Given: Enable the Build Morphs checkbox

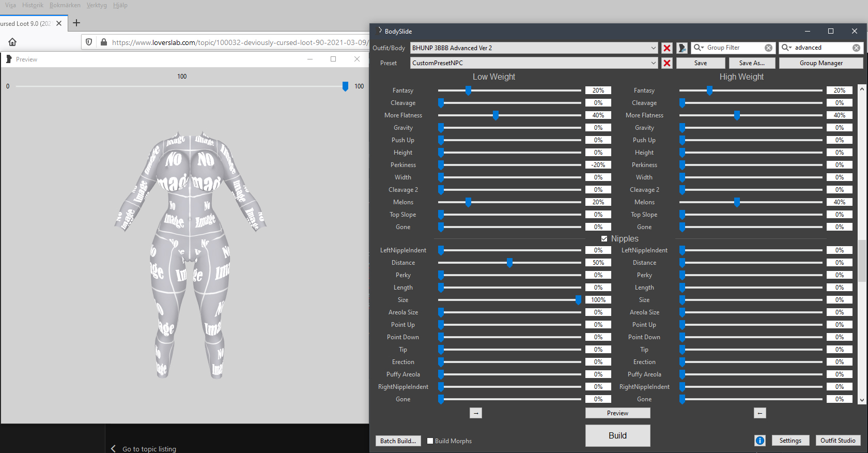Looking at the screenshot, I should coord(430,441).
